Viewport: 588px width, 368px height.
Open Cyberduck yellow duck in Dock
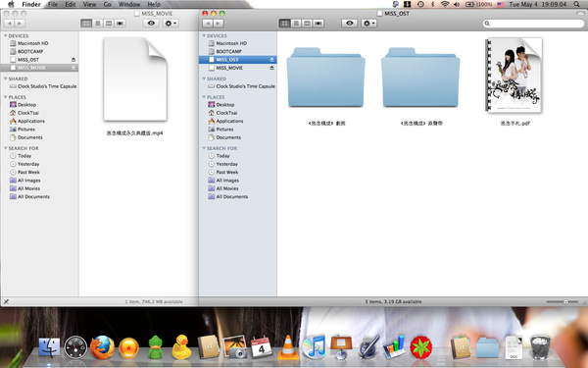(181, 347)
